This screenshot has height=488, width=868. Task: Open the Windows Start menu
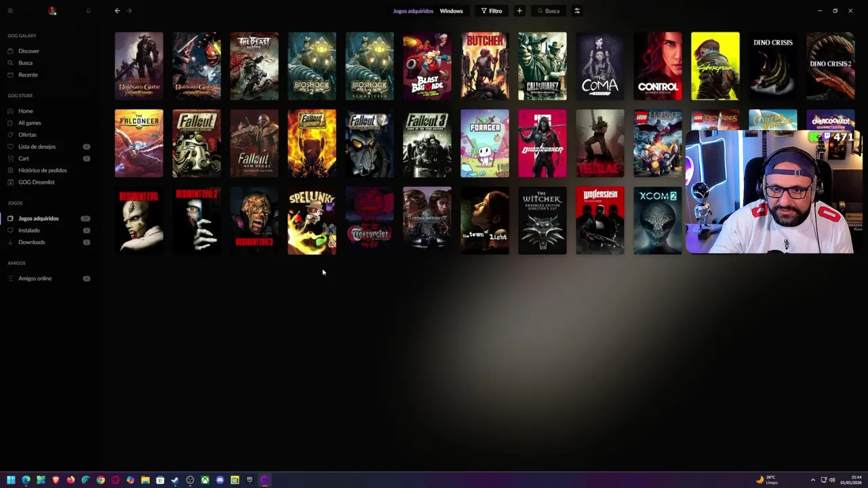[11, 480]
